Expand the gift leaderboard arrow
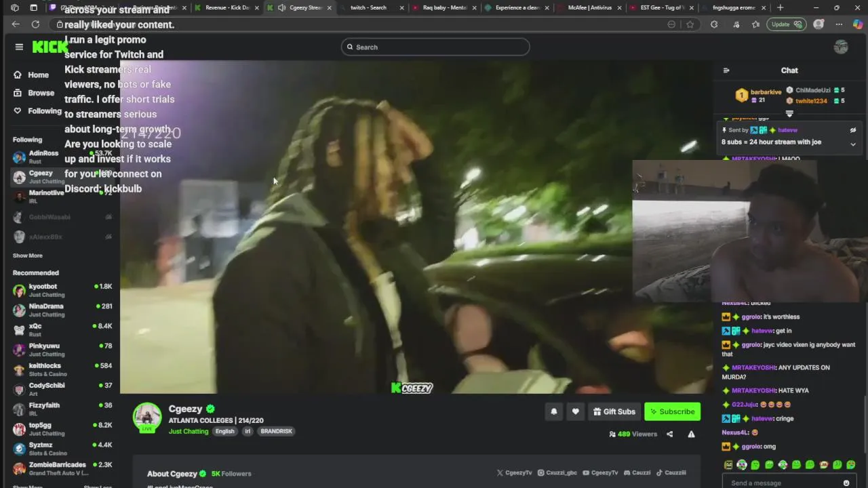The width and height of the screenshot is (868, 488). (789, 113)
